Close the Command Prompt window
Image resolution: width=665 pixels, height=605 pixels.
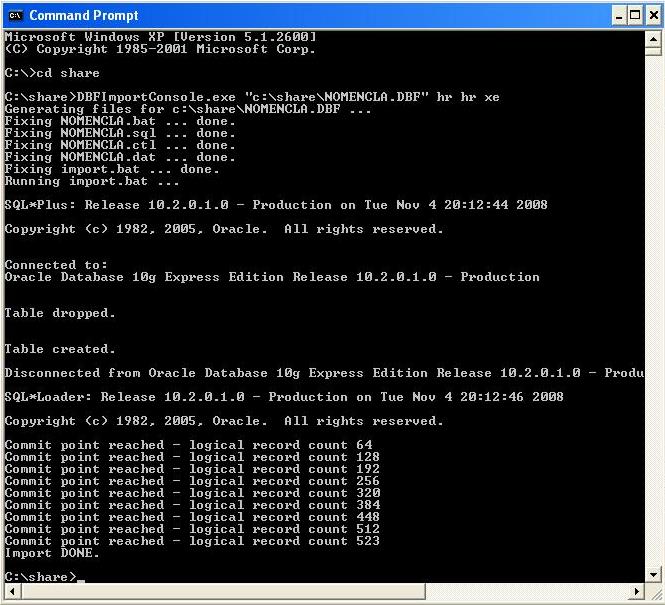[x=654, y=16]
